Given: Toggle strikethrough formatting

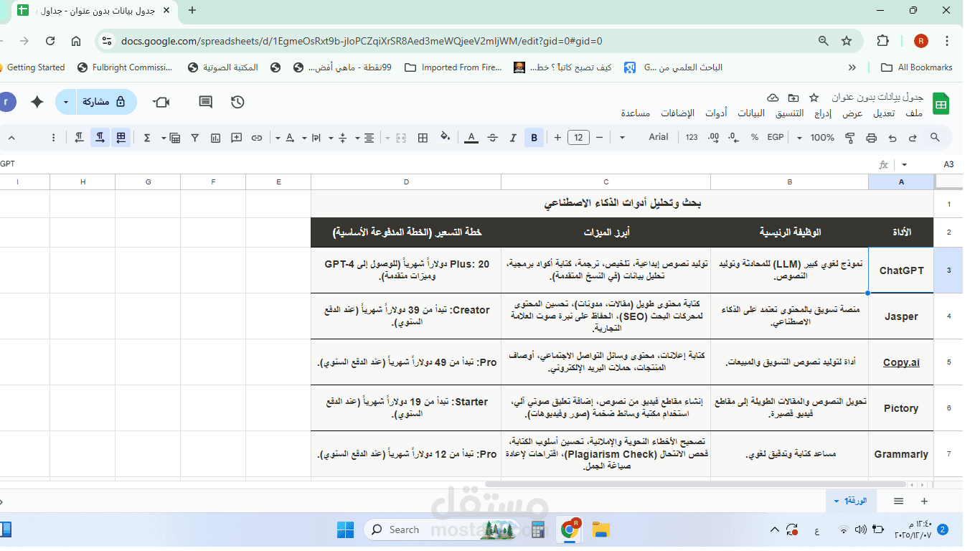Looking at the screenshot, I should pyautogui.click(x=492, y=138).
